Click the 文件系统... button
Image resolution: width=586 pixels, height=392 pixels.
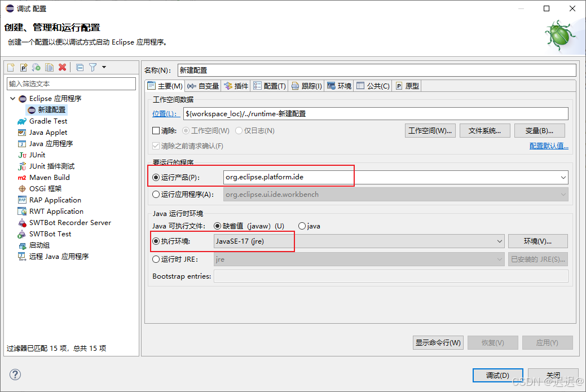(x=484, y=131)
